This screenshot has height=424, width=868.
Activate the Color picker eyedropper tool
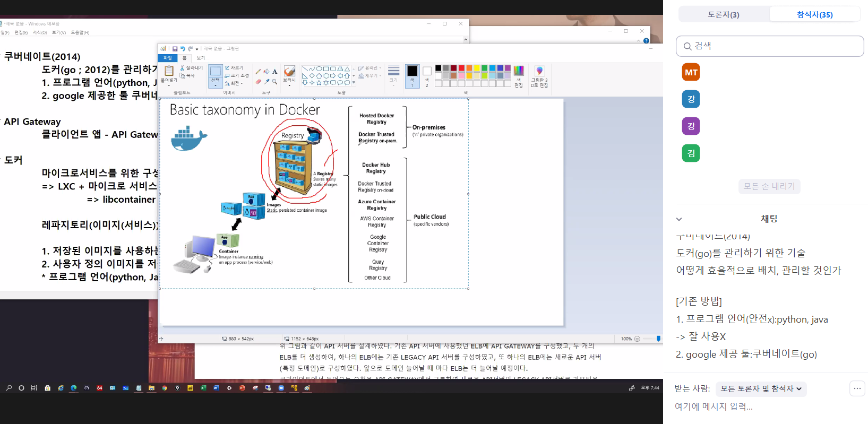click(267, 82)
